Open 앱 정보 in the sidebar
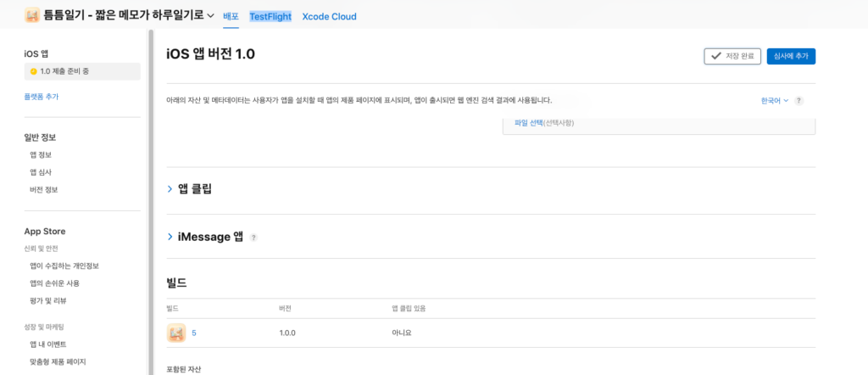 [41, 154]
